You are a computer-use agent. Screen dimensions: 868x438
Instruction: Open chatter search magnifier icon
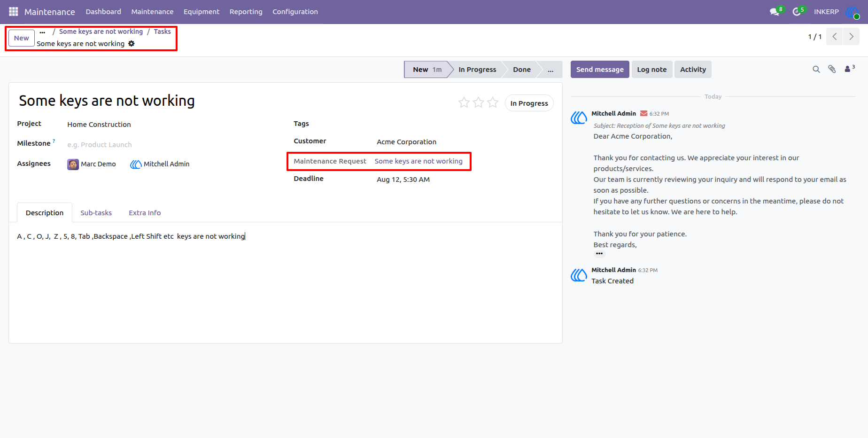[816, 69]
